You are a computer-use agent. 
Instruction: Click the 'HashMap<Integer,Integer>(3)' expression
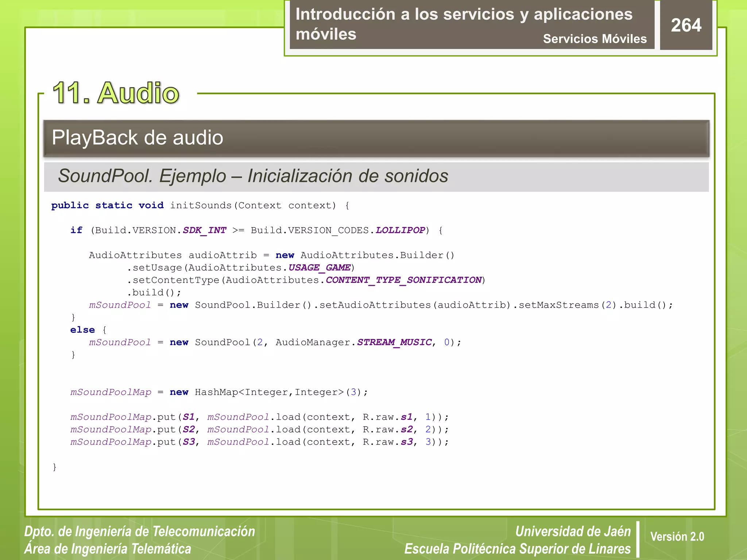click(x=278, y=392)
